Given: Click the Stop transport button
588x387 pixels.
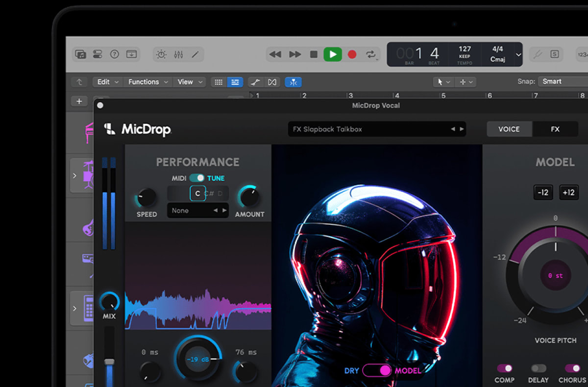Looking at the screenshot, I should click(x=314, y=54).
